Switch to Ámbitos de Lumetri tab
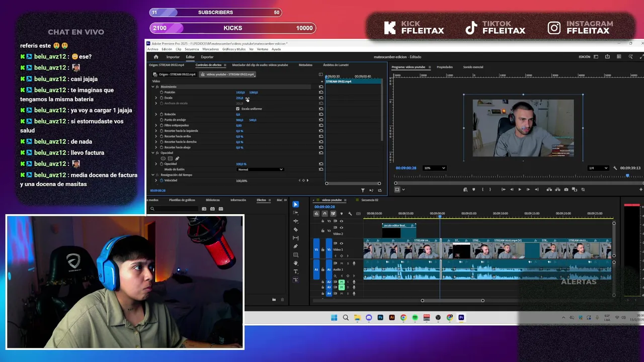Viewport: 644px width, 362px height. pos(336,65)
